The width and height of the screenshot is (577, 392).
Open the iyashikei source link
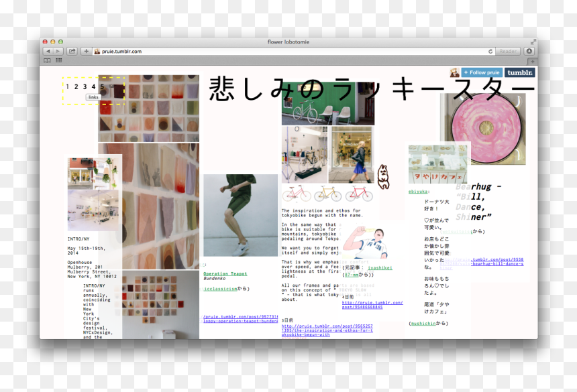point(380,268)
